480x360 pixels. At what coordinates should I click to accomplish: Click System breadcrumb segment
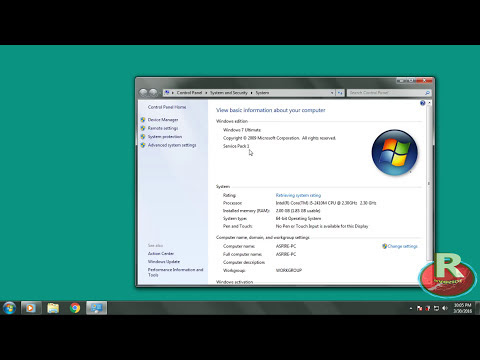pyautogui.click(x=262, y=93)
